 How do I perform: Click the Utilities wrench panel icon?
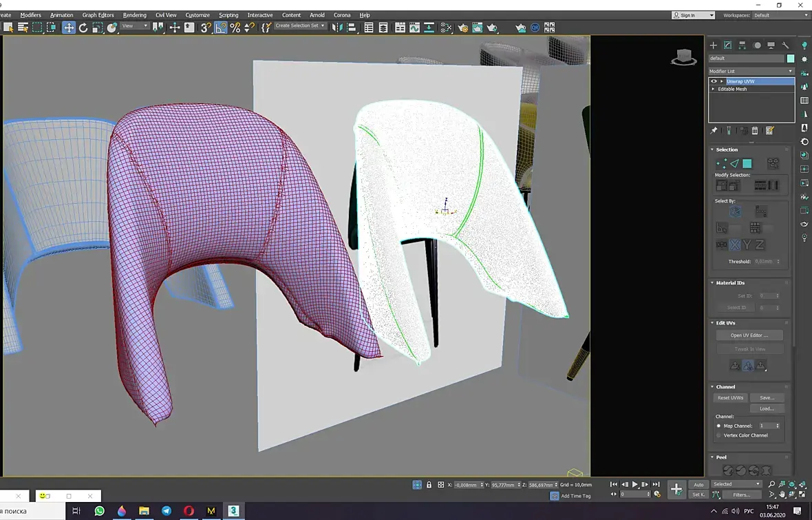click(x=786, y=45)
